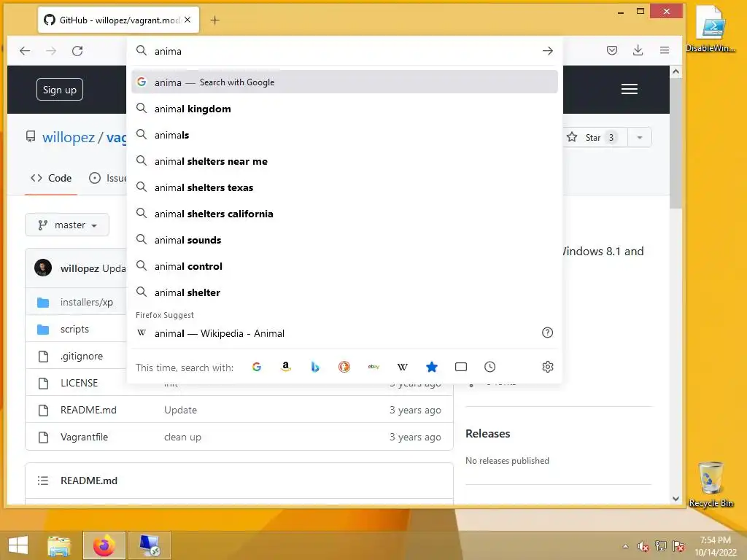This screenshot has height=560, width=747.
Task: Search this time with Google icon
Action: click(256, 367)
